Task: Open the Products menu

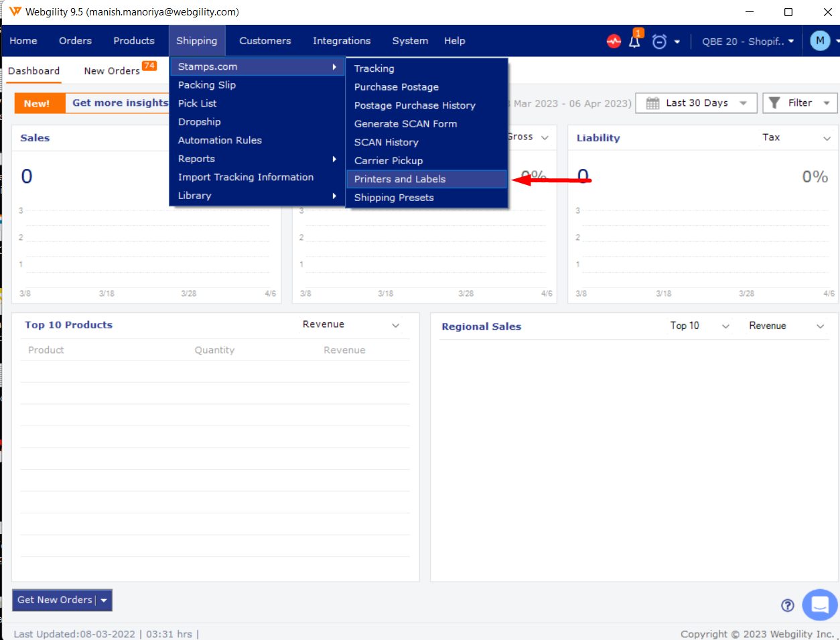Action: tap(134, 41)
